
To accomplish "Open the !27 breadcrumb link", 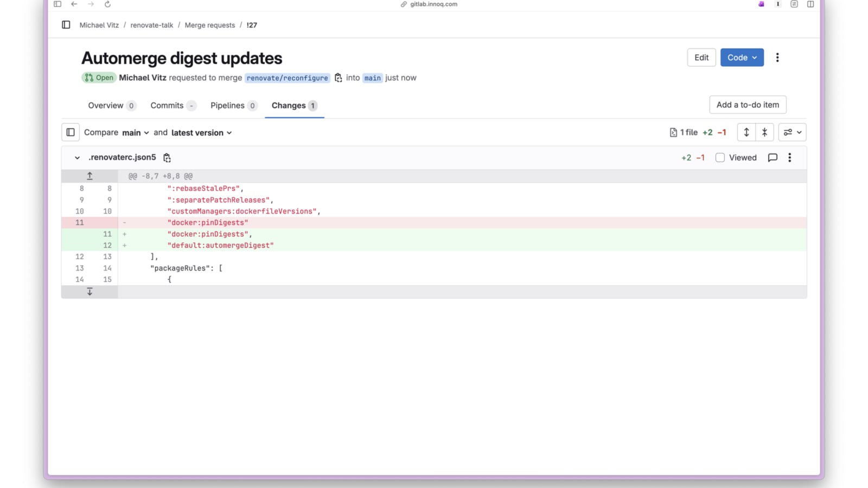I will [252, 25].
